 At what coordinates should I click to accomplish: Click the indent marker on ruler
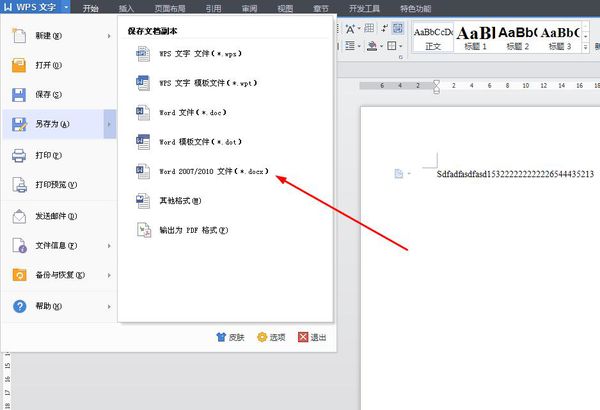(436, 87)
